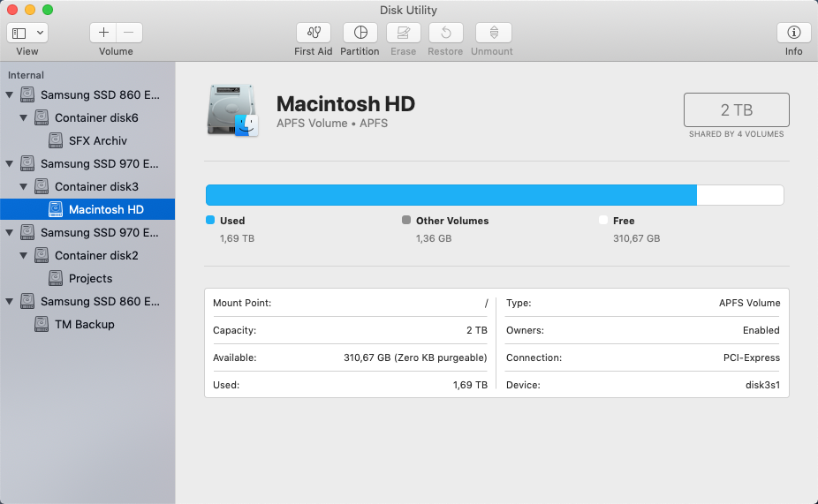Select Container disk3 in sidebar

click(87, 186)
